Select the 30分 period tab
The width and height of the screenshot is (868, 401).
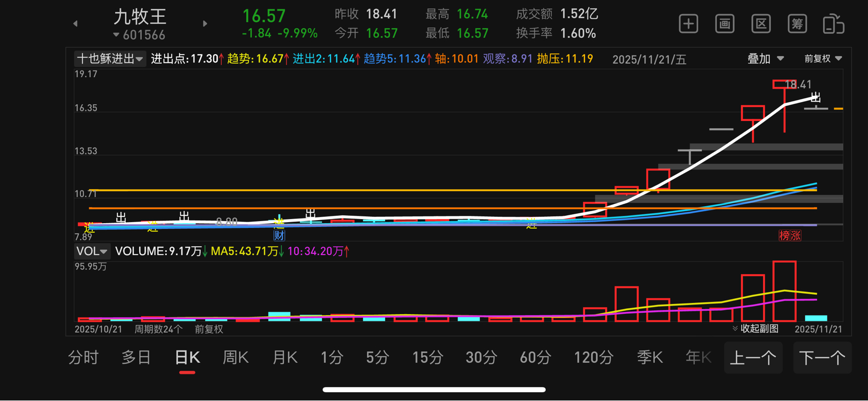(x=481, y=358)
